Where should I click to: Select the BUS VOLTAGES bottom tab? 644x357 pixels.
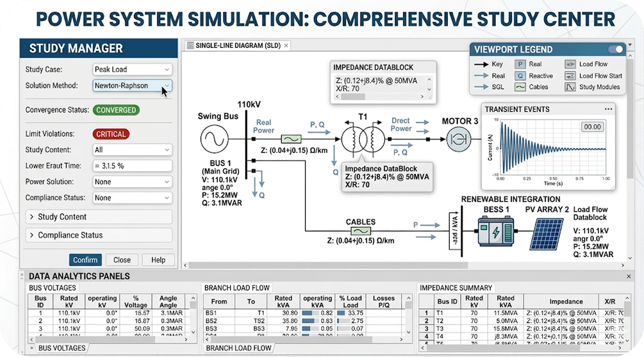pos(62,348)
